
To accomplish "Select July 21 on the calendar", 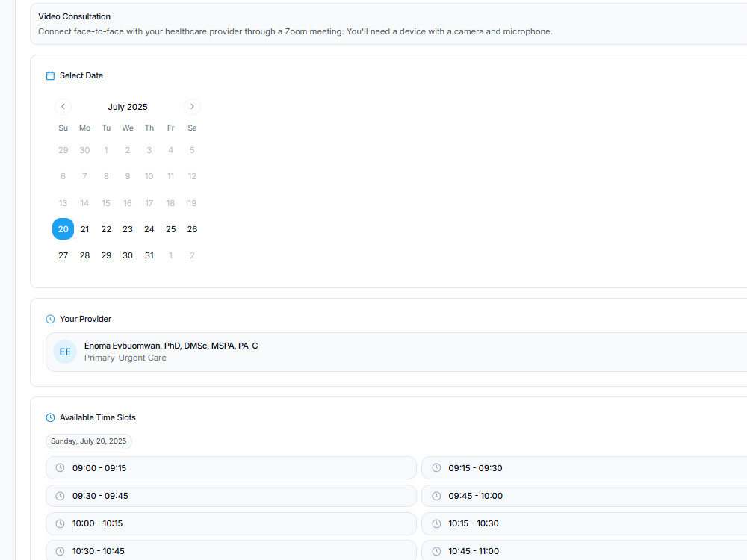I will (x=85, y=229).
